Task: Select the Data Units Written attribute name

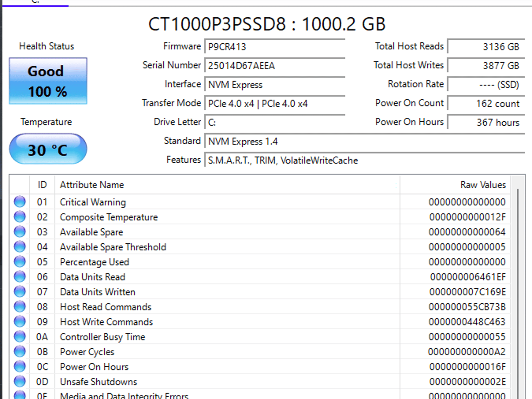Action: pyautogui.click(x=97, y=292)
